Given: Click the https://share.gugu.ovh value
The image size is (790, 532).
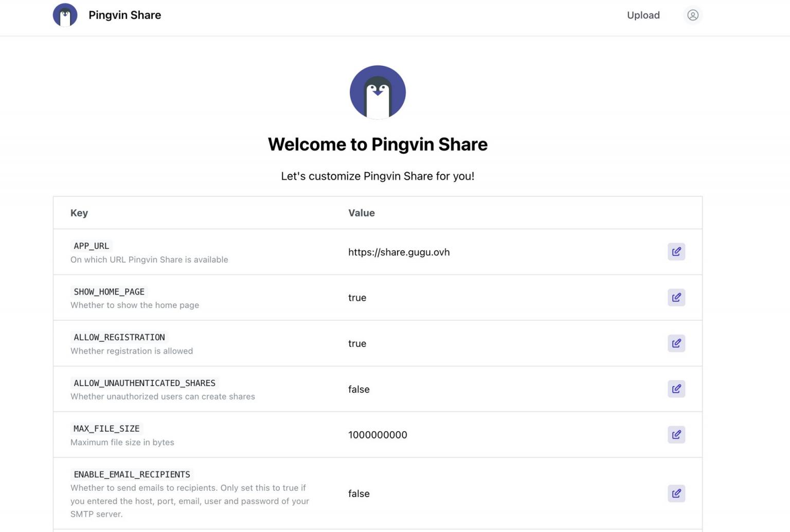Looking at the screenshot, I should click(399, 252).
